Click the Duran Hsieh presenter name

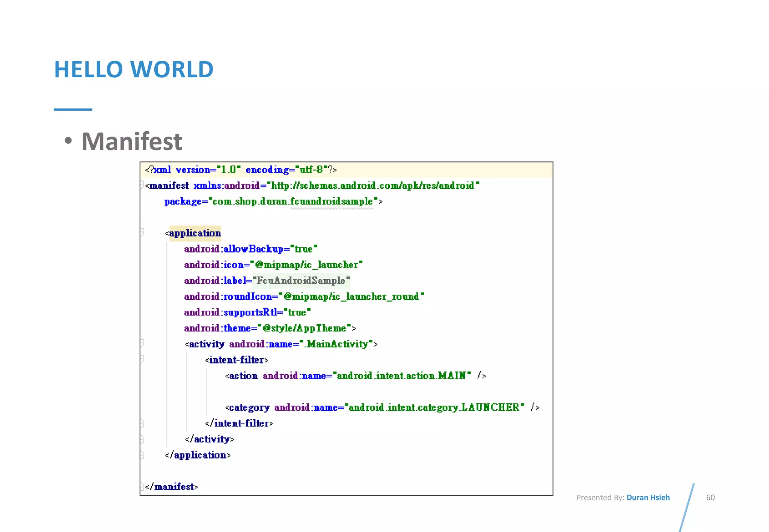pos(648,497)
